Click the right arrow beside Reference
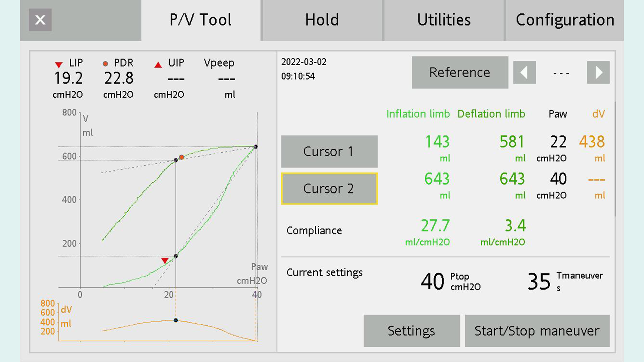 click(x=598, y=72)
